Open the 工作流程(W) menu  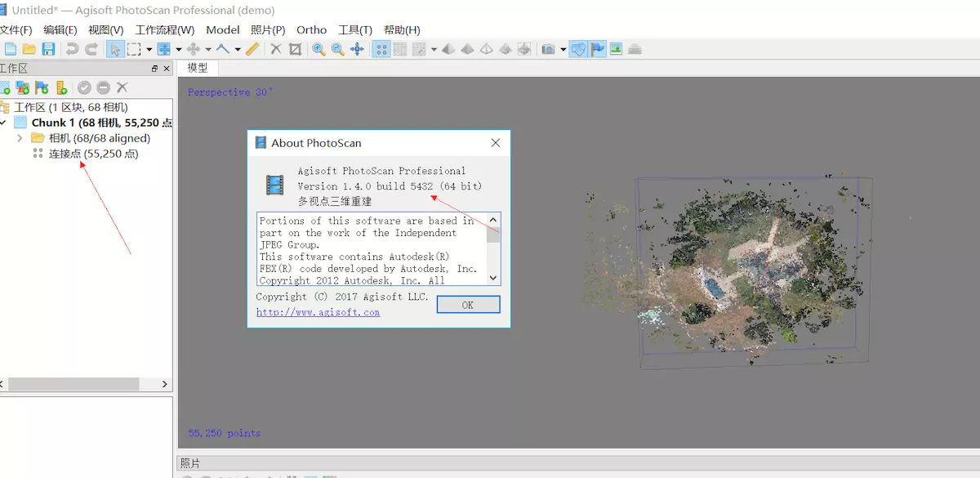point(165,30)
